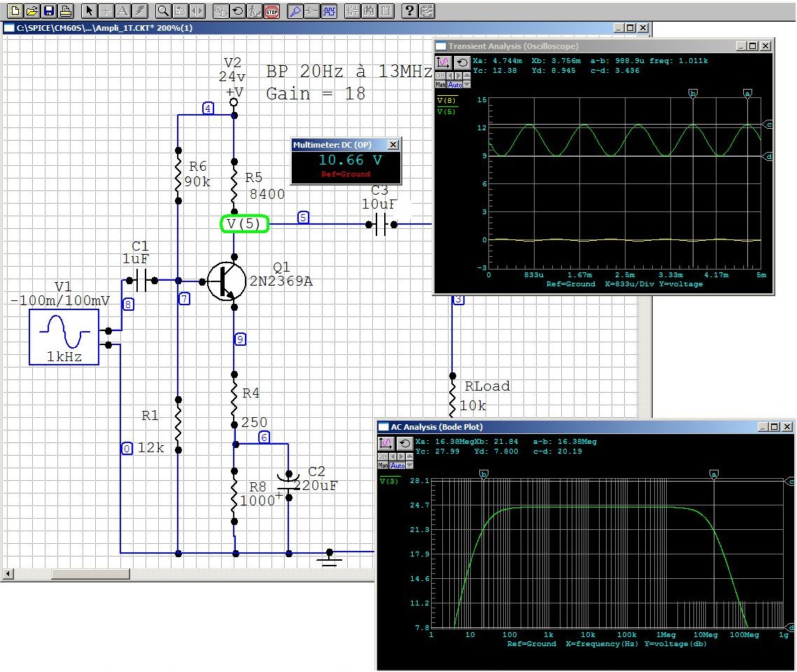
Task: Open the file folder icon in toolbar
Action: 32,10
